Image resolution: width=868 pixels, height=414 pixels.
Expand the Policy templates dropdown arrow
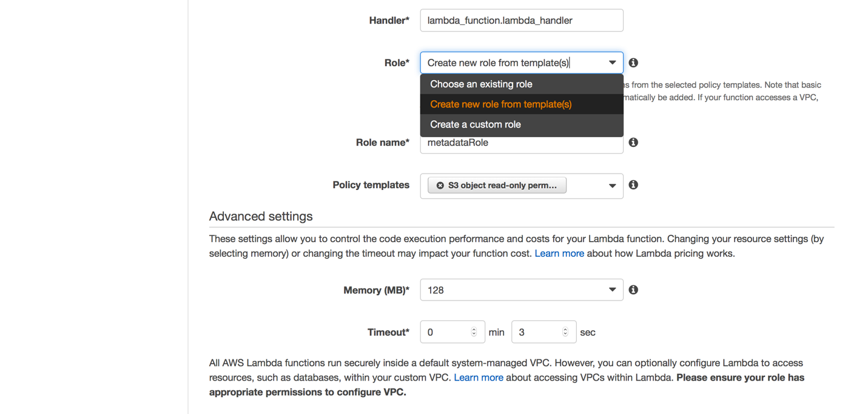tap(612, 186)
